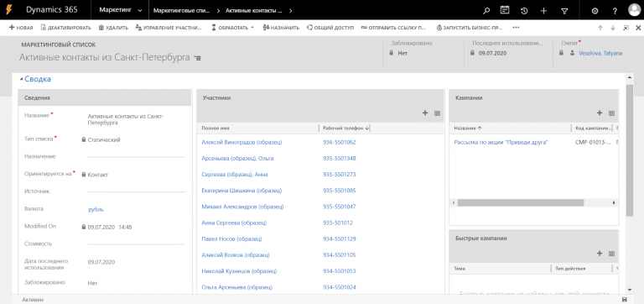Sort by Рабочий телефон column header

pyautogui.click(x=344, y=128)
